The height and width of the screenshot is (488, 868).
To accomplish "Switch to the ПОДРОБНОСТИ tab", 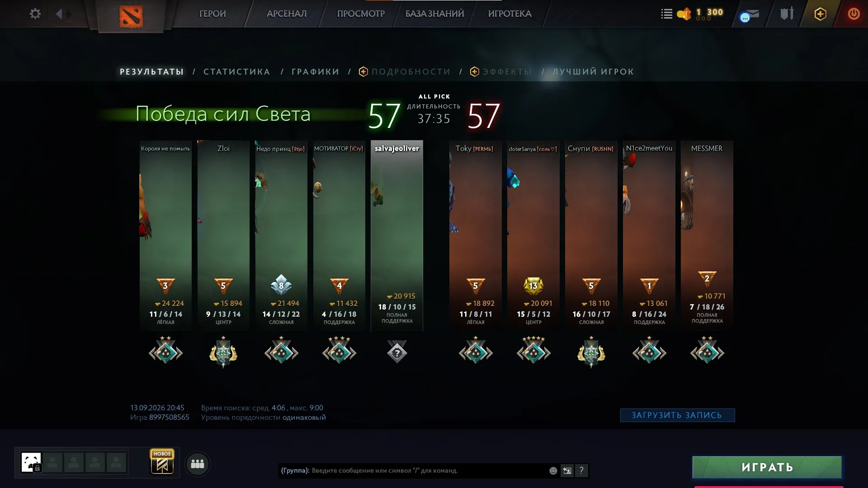I will (405, 71).
